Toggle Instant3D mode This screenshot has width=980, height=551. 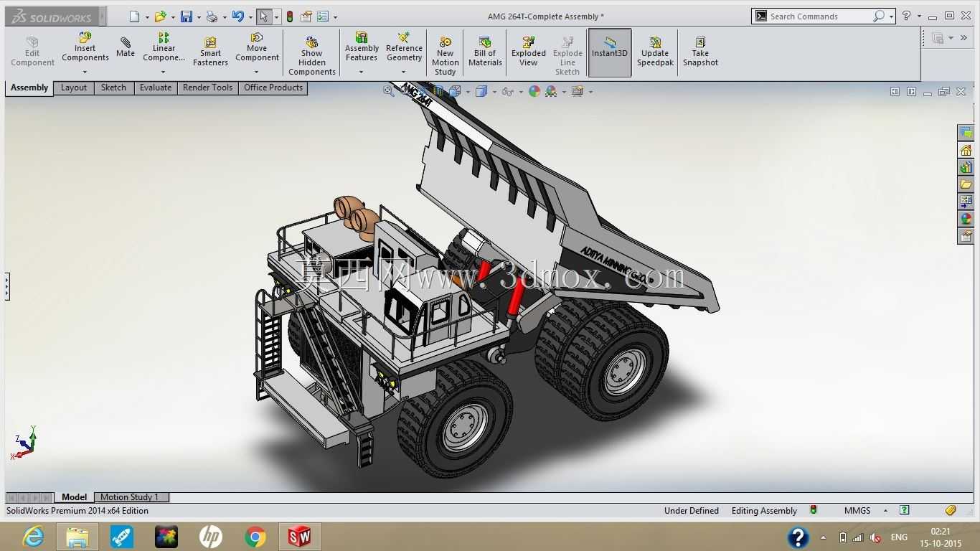[610, 52]
